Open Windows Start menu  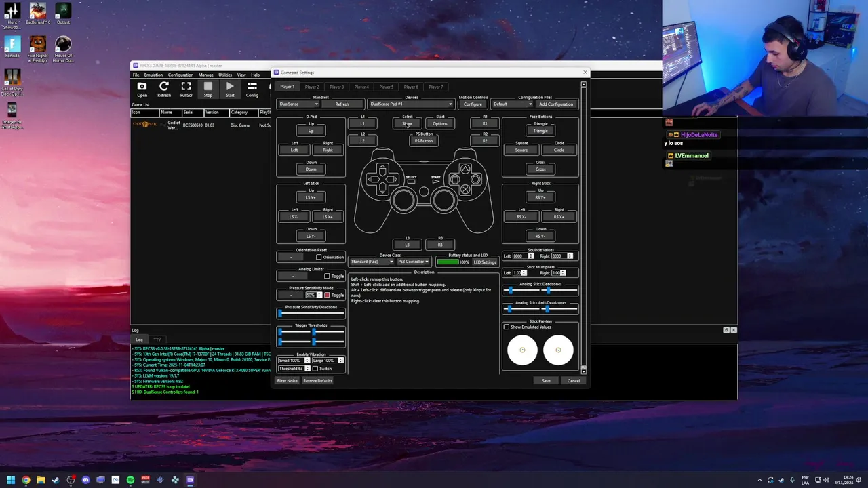click(11, 480)
